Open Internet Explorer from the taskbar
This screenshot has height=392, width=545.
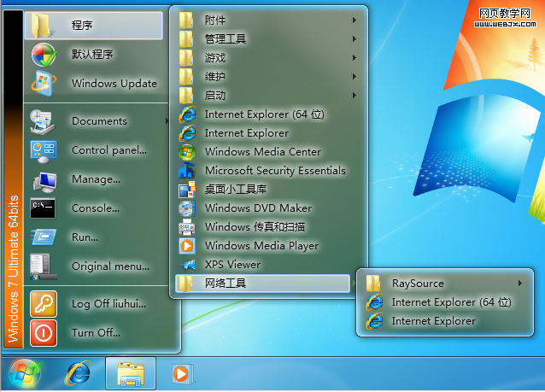click(79, 372)
